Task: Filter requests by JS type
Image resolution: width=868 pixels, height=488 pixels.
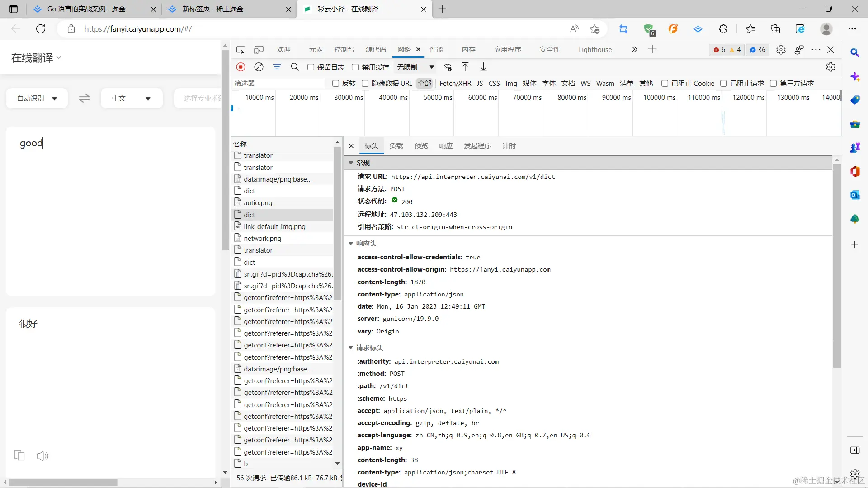Action: point(480,84)
